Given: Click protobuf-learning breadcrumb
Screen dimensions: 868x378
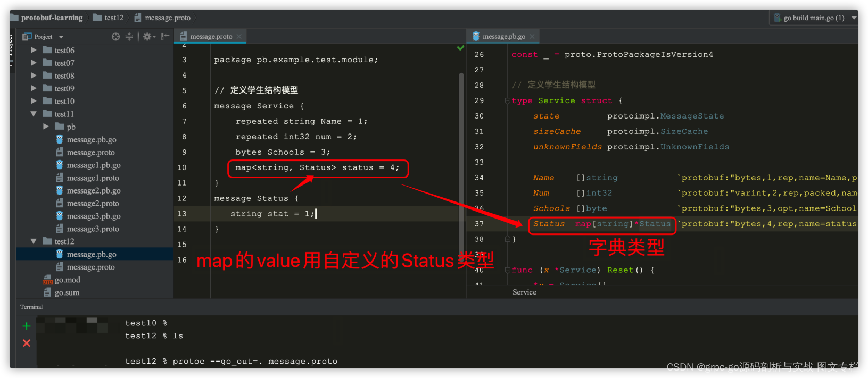Looking at the screenshot, I should coord(52,18).
